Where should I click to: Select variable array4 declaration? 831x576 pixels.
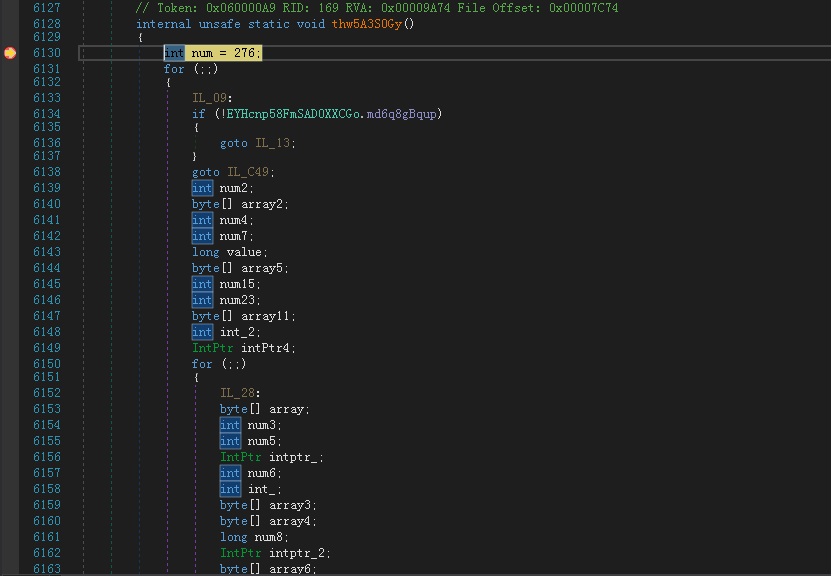290,521
